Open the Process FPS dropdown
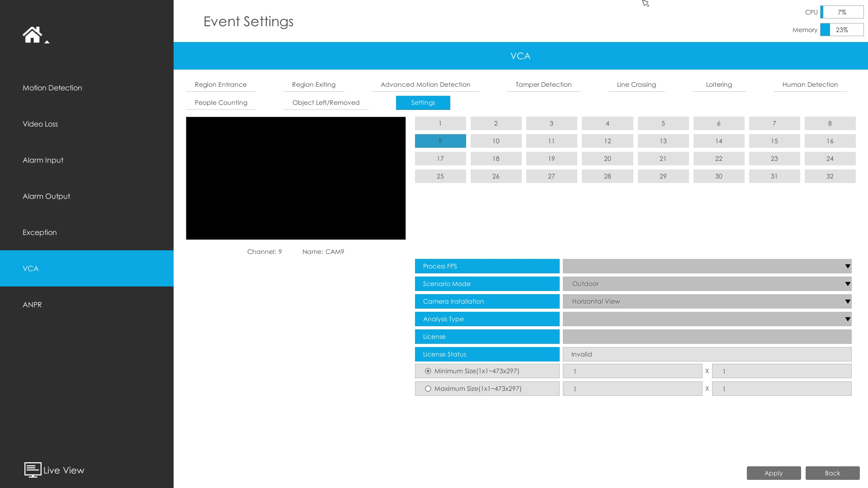The image size is (868, 488). tap(707, 266)
